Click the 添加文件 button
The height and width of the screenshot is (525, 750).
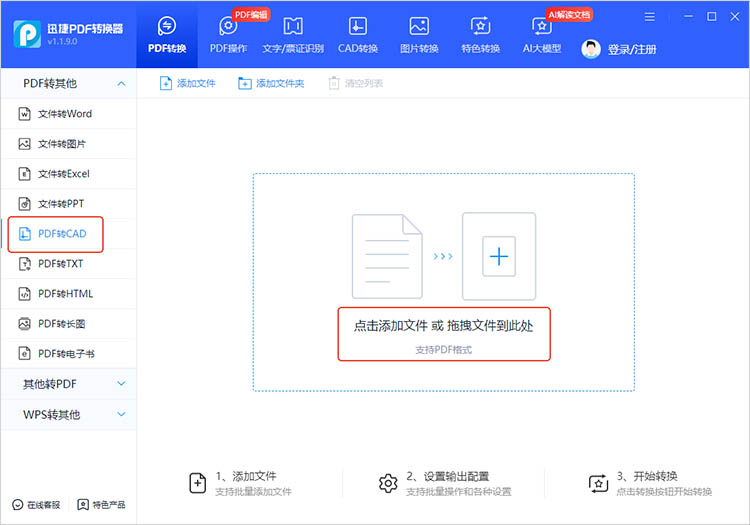(188, 83)
